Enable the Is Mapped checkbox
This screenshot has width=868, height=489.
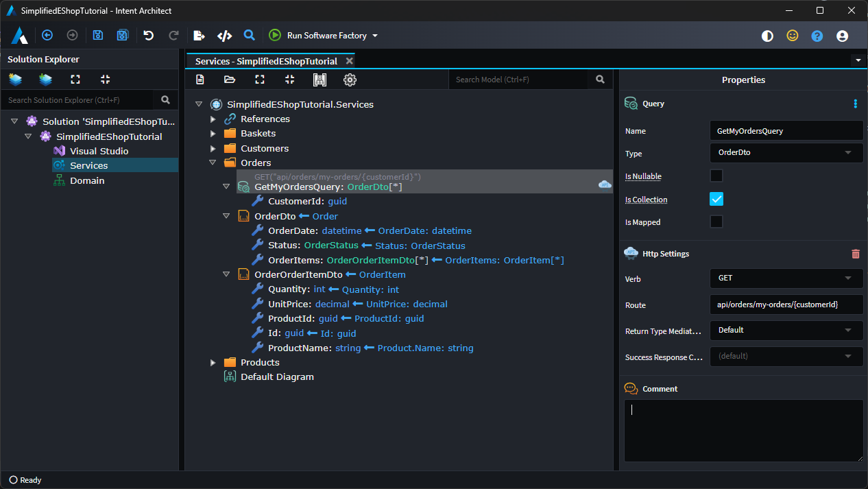click(716, 222)
